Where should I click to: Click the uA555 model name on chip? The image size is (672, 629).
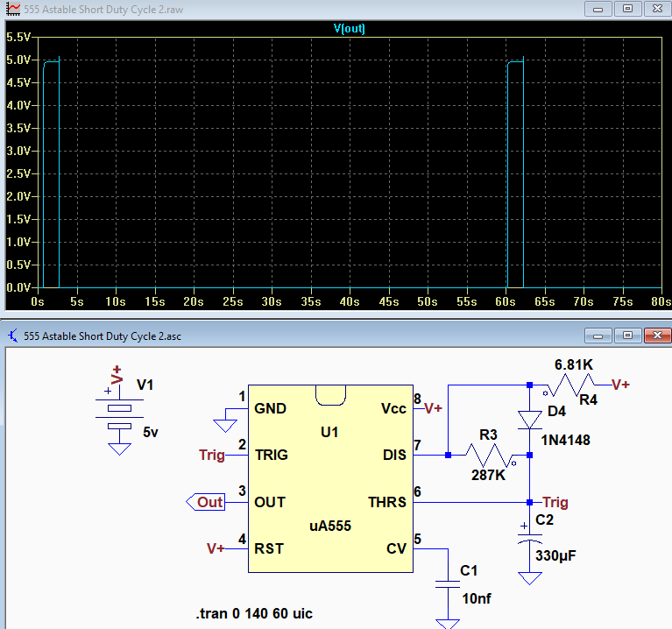(x=330, y=526)
